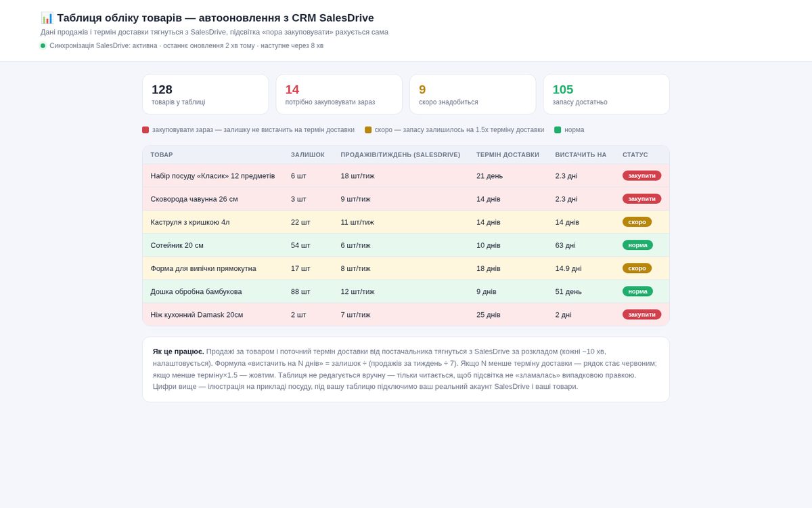The height and width of the screenshot is (508, 812).
Task: Click sales value '18 шт/тиж'
Action: [x=357, y=175]
